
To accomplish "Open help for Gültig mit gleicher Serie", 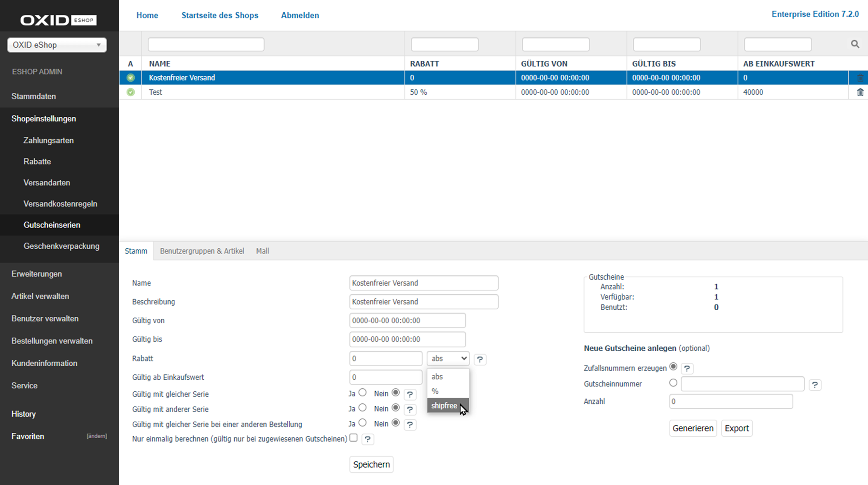I will click(410, 395).
